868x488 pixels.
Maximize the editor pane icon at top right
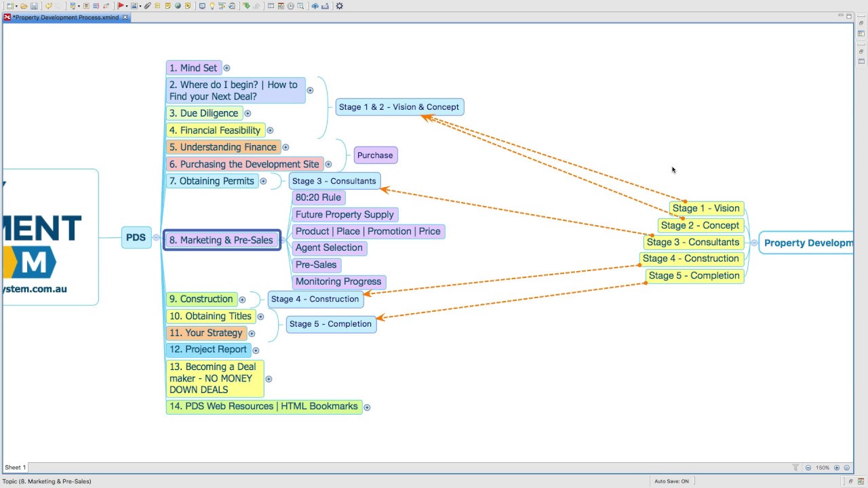coord(849,16)
